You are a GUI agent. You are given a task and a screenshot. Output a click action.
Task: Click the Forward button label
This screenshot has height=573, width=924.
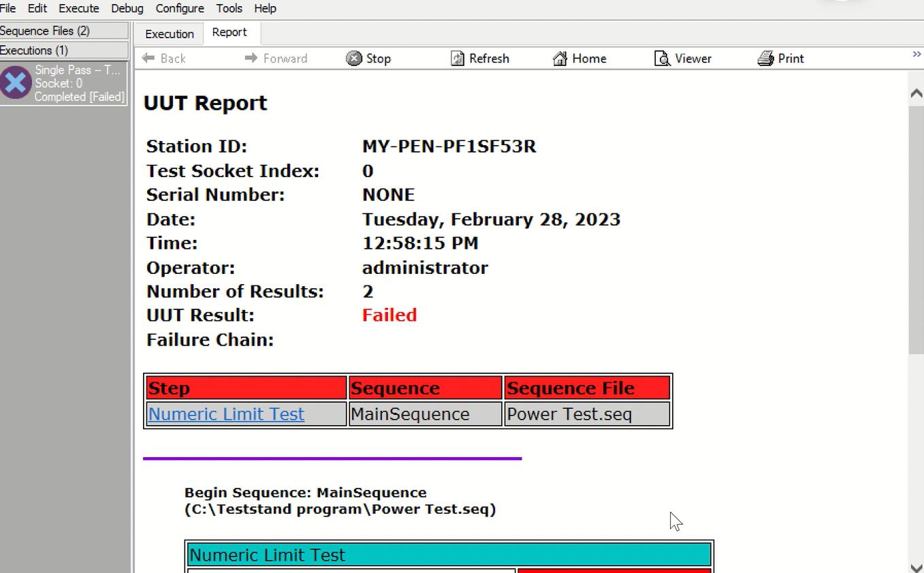[285, 59]
